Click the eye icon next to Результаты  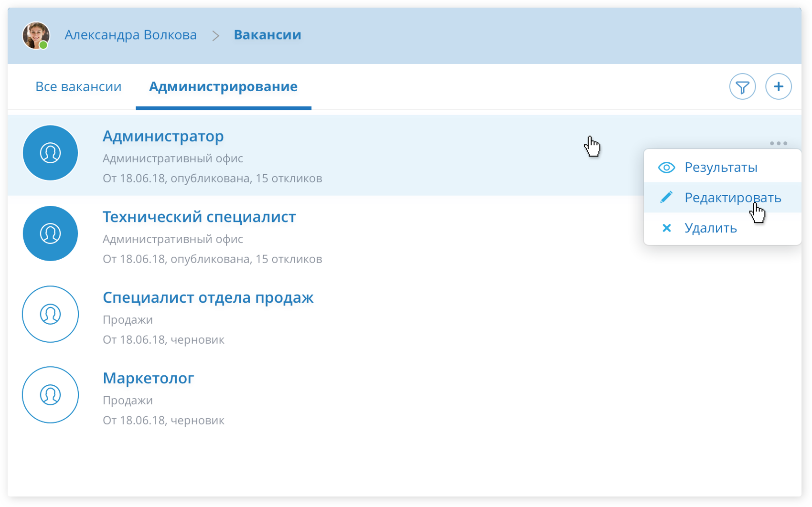click(x=666, y=168)
